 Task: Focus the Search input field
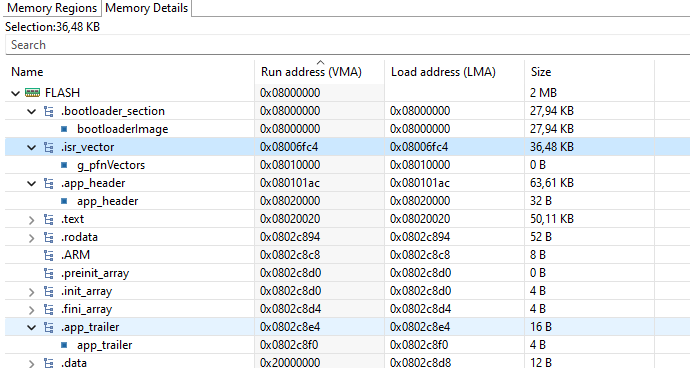pyautogui.click(x=348, y=45)
